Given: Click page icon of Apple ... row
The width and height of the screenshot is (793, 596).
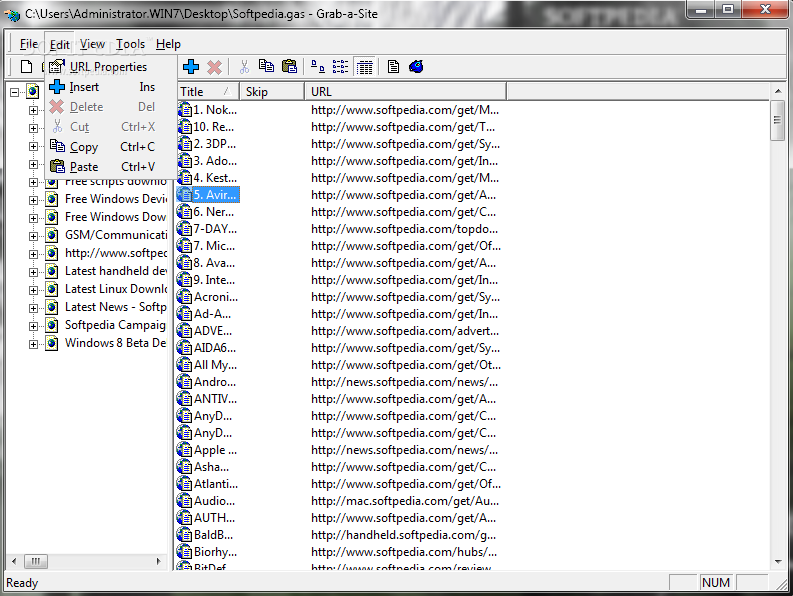Looking at the screenshot, I should pos(185,450).
